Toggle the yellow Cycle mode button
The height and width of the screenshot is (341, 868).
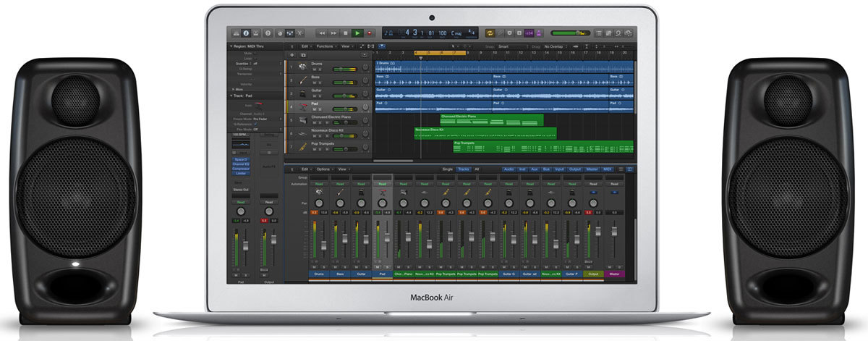(x=490, y=33)
